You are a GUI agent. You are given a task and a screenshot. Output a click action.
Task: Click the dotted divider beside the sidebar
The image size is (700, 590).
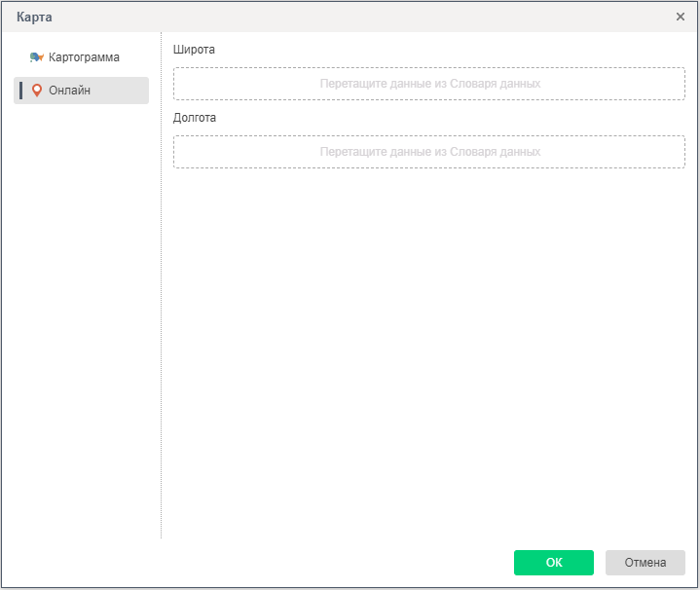tap(161, 292)
